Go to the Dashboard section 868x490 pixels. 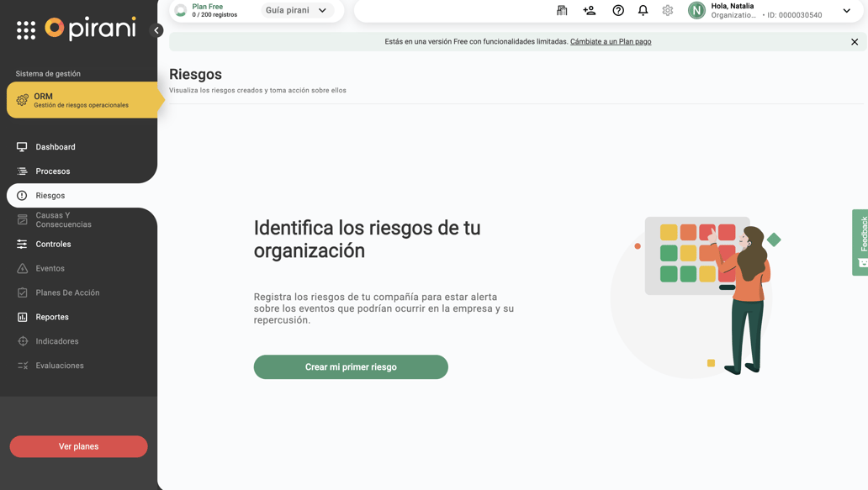pos(56,146)
